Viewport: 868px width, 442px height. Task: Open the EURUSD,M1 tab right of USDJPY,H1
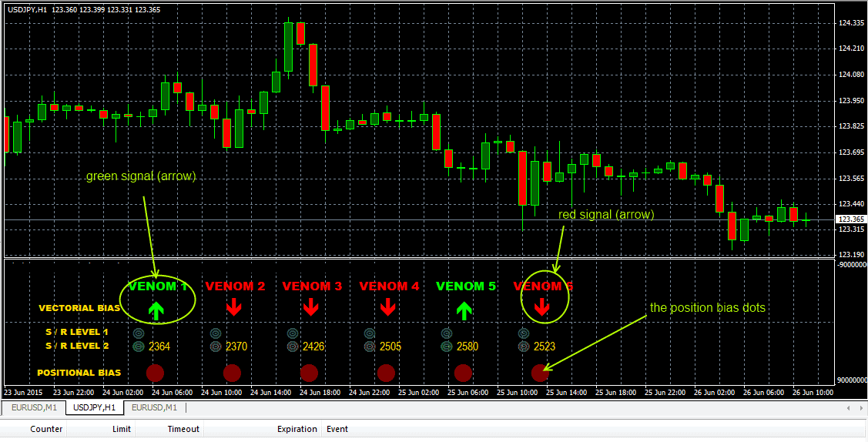point(154,407)
